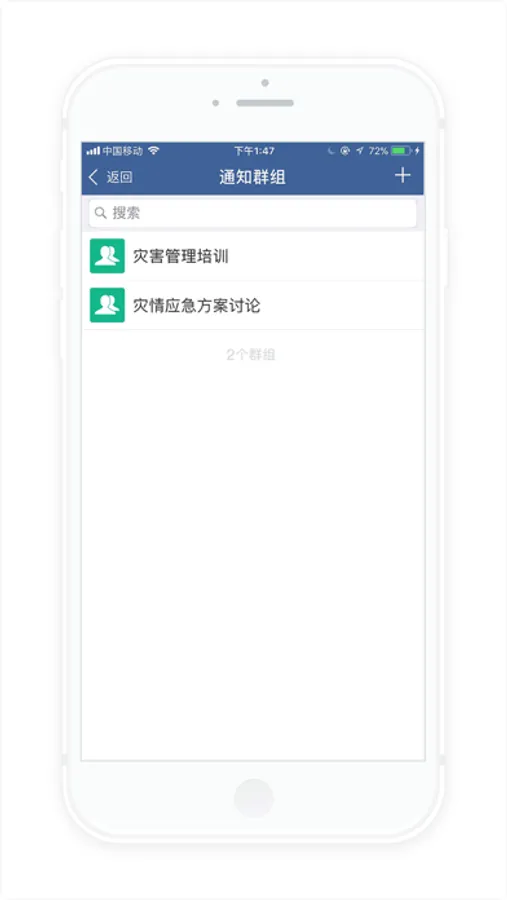Focus the 搜索 search input field

pos(253,214)
